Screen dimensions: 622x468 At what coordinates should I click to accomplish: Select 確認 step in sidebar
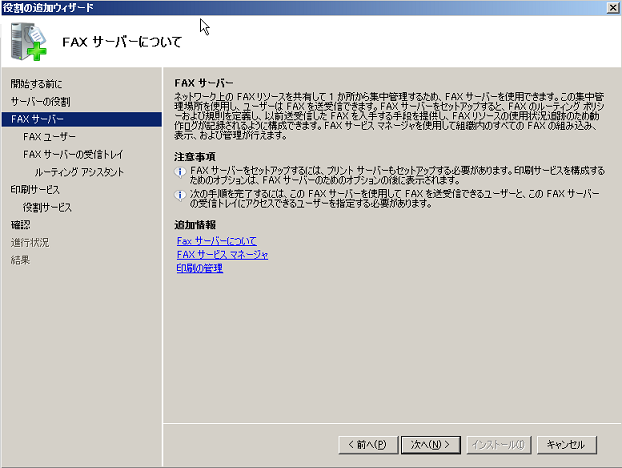pyautogui.click(x=20, y=225)
